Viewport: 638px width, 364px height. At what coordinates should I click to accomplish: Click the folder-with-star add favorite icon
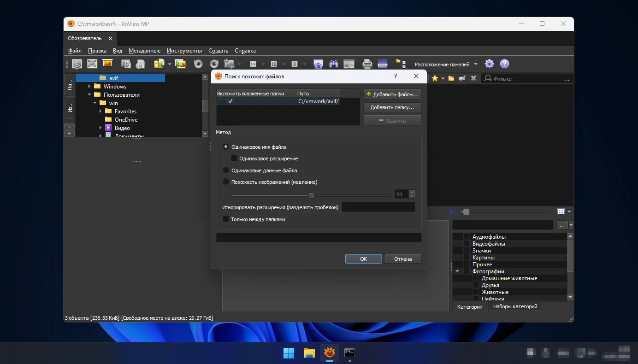click(x=451, y=78)
